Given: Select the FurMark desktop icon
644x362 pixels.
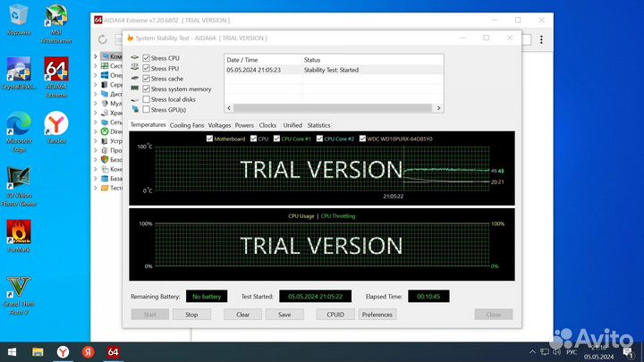Looking at the screenshot, I should pyautogui.click(x=19, y=236).
